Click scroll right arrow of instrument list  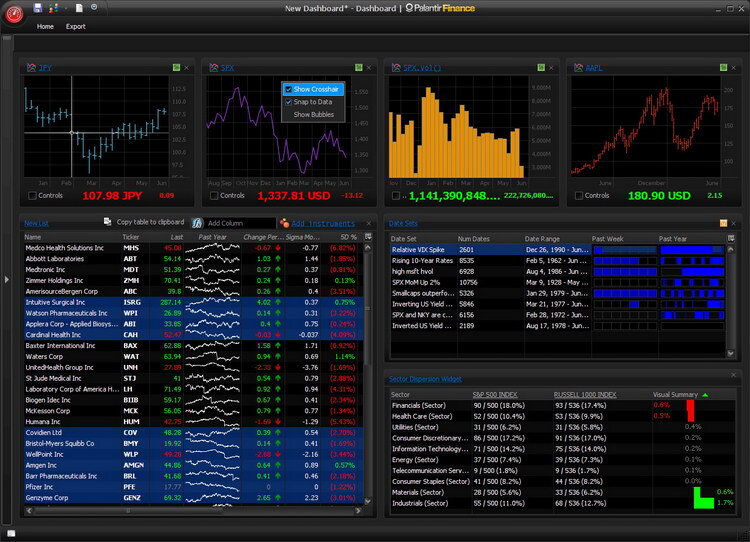pos(358,511)
